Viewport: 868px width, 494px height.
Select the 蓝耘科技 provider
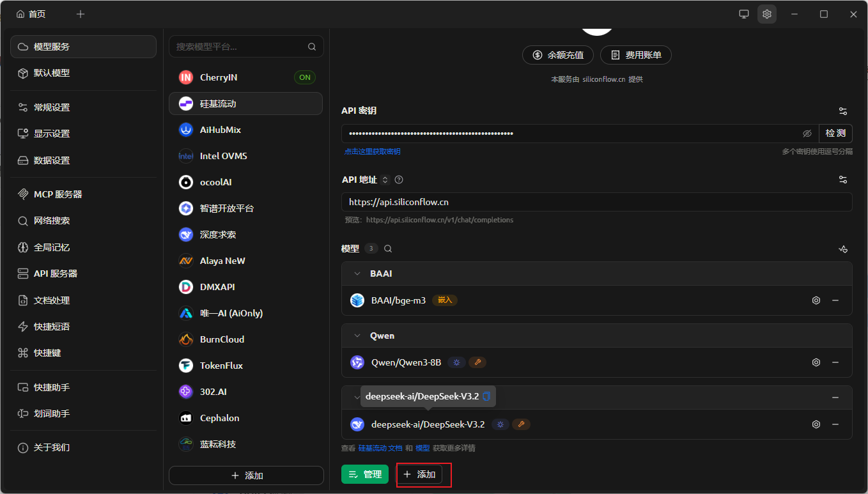tap(246, 444)
